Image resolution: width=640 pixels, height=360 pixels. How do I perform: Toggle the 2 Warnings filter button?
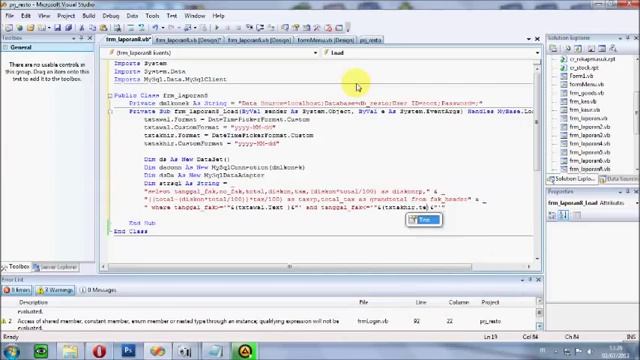pyautogui.click(x=55, y=290)
